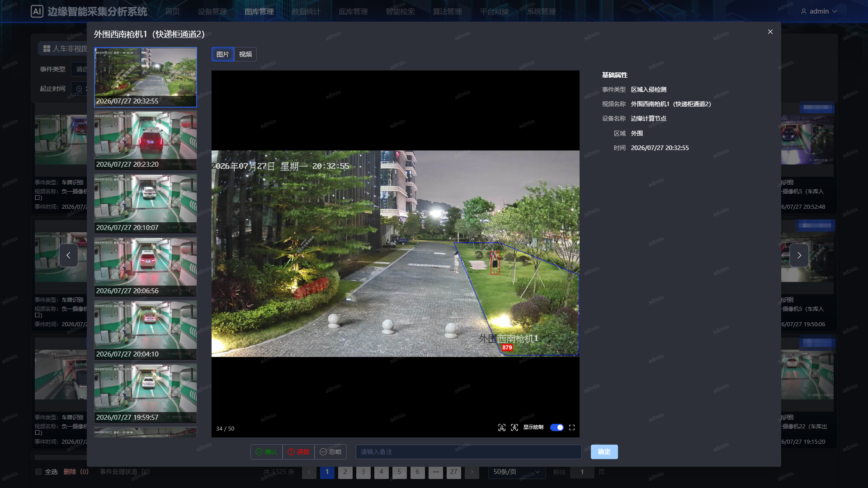Expand the admin user dropdown
This screenshot has width=868, height=488.
tap(819, 11)
